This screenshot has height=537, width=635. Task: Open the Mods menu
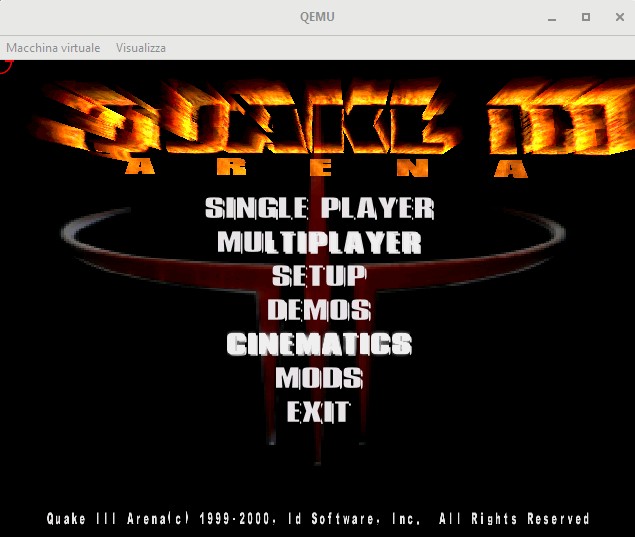click(319, 378)
